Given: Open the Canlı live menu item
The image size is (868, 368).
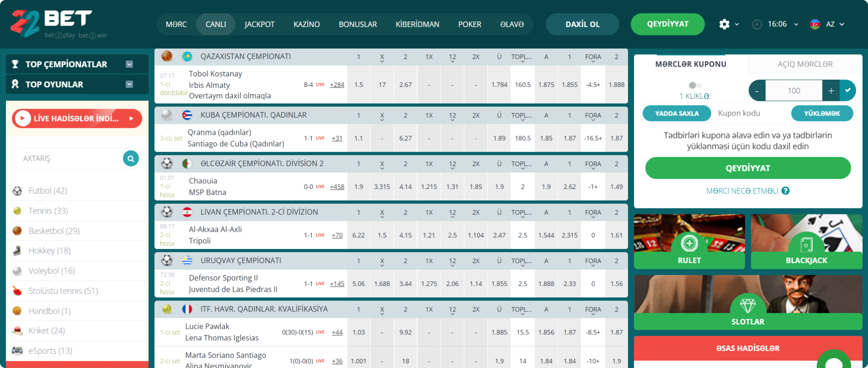Looking at the screenshot, I should pyautogui.click(x=216, y=24).
